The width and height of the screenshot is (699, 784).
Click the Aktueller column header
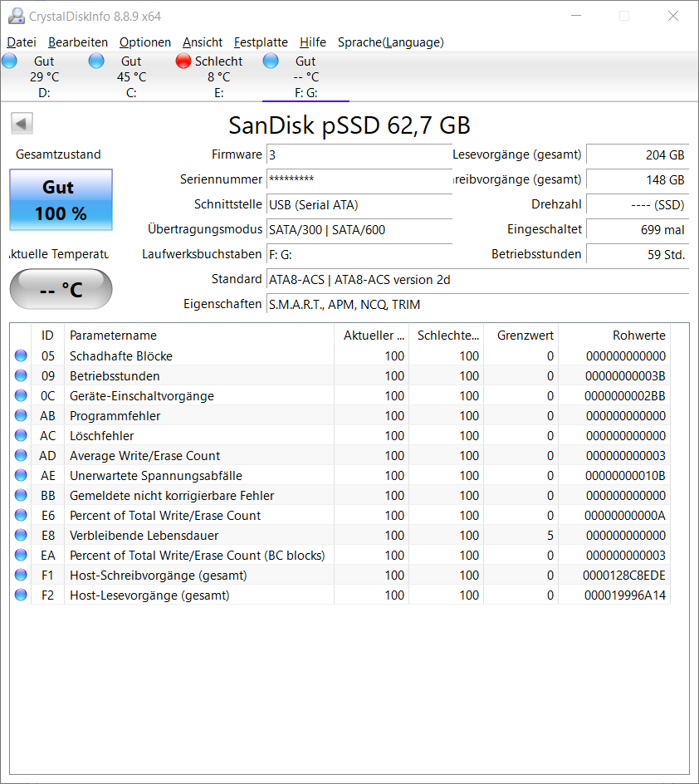click(371, 335)
